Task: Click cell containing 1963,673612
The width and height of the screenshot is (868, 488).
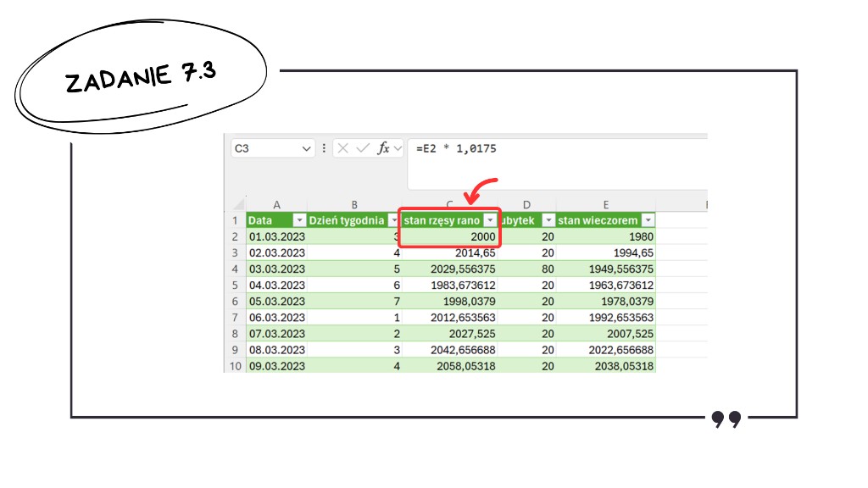Action: 605,285
